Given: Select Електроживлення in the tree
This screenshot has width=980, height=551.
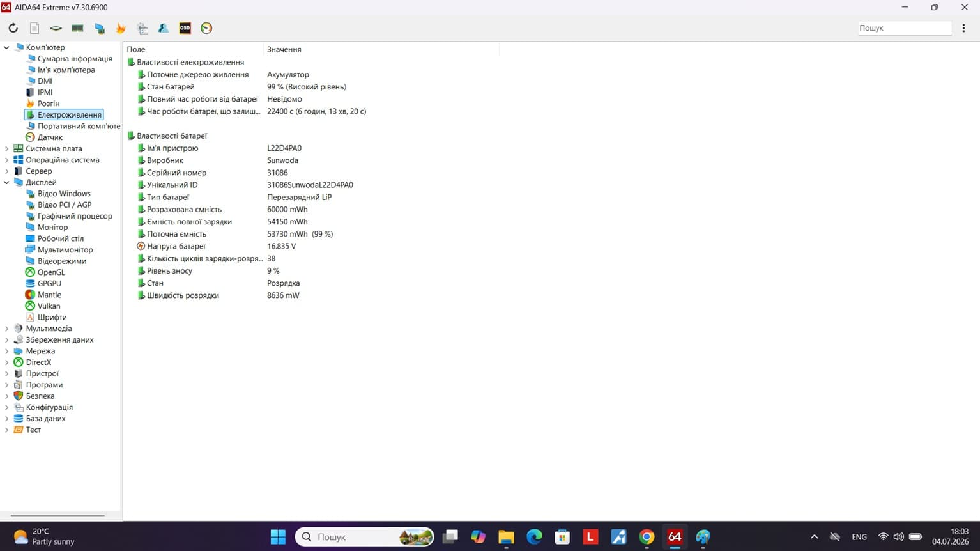Looking at the screenshot, I should (x=69, y=115).
